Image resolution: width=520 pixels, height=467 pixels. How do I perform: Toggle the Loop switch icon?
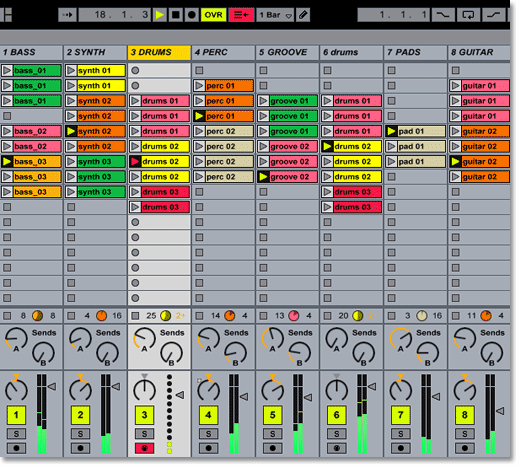point(468,15)
